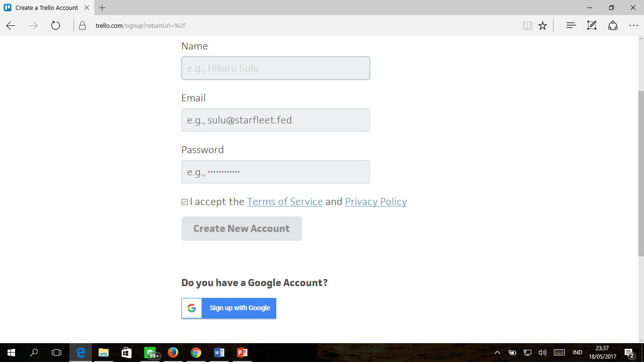This screenshot has height=362, width=644.
Task: Launch Firefox from the taskbar
Action: [173, 353]
